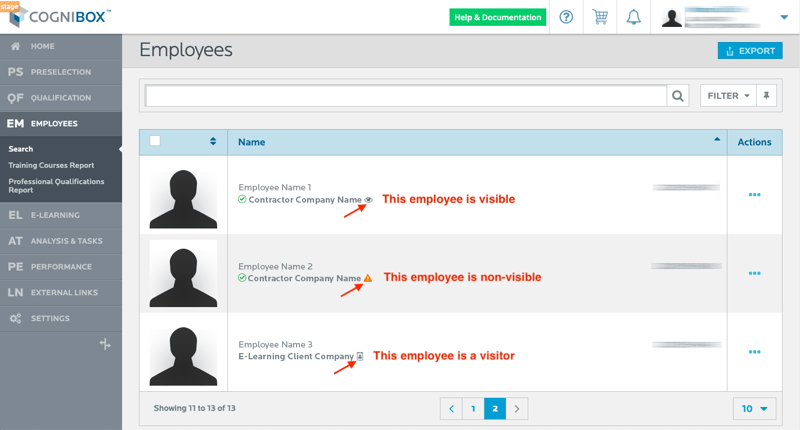Open actions menu for Employee Name 2
Viewport: 800px width, 430px height.
pyautogui.click(x=755, y=273)
